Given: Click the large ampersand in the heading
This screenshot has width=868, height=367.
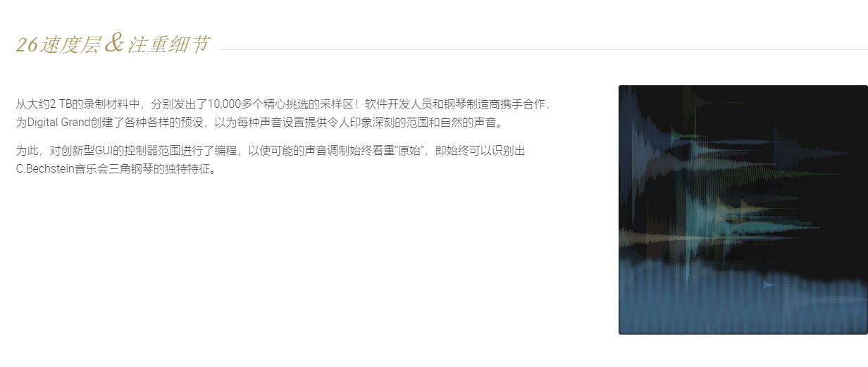Looking at the screenshot, I should click(x=113, y=43).
